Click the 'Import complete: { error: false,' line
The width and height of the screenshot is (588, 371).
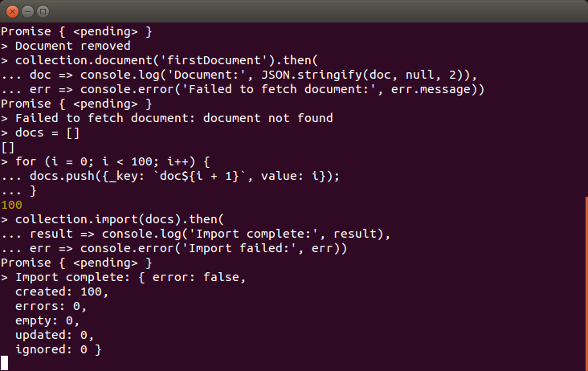[130, 277]
